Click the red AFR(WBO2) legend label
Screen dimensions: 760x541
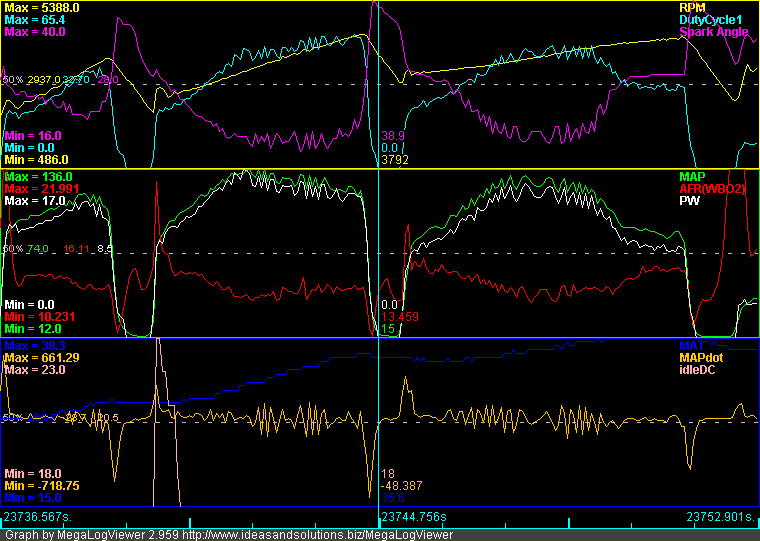pyautogui.click(x=712, y=189)
